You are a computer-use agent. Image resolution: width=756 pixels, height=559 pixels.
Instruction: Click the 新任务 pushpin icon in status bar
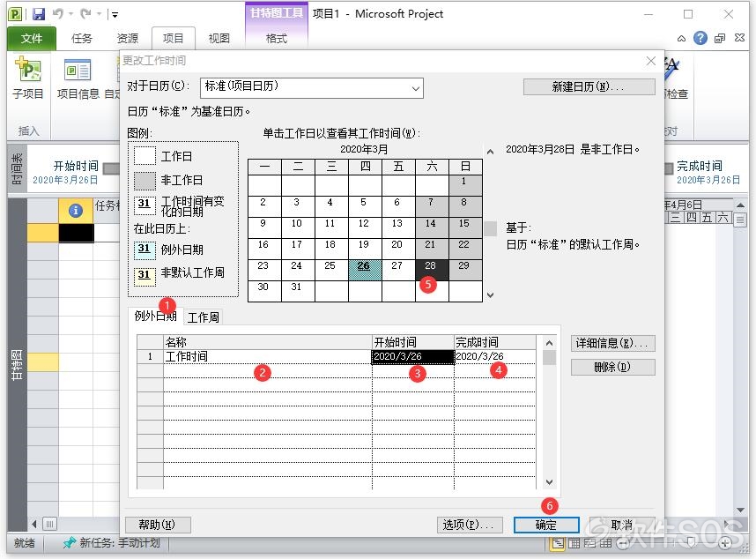(70, 543)
